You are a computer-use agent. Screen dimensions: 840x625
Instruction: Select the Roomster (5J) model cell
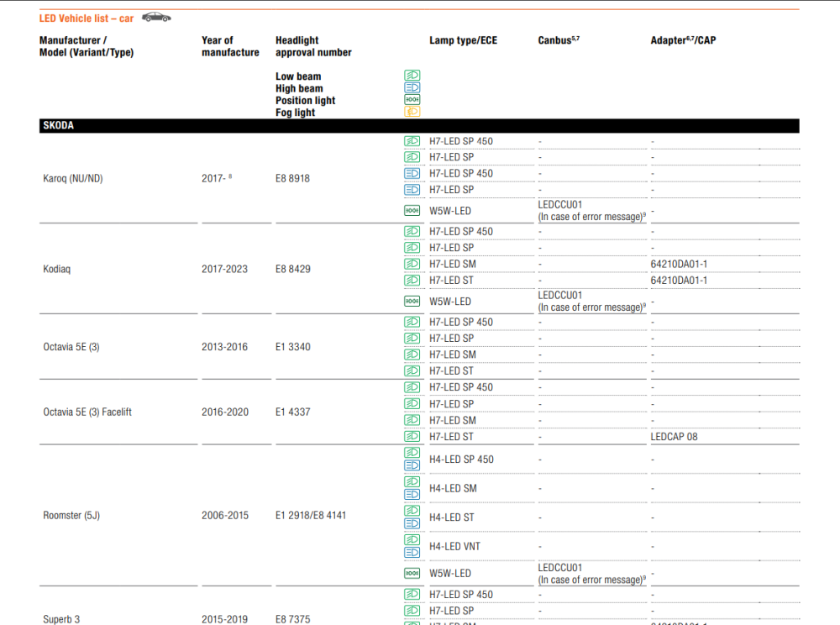[71, 515]
